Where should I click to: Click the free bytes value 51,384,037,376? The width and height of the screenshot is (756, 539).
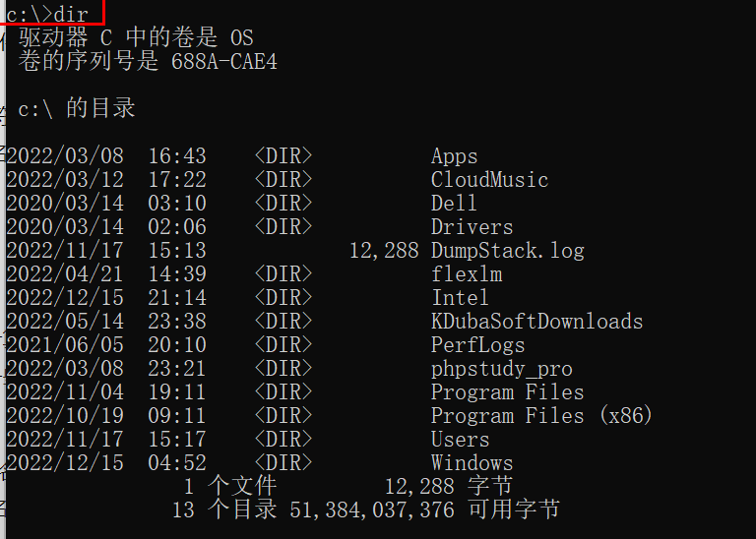pyautogui.click(x=372, y=509)
